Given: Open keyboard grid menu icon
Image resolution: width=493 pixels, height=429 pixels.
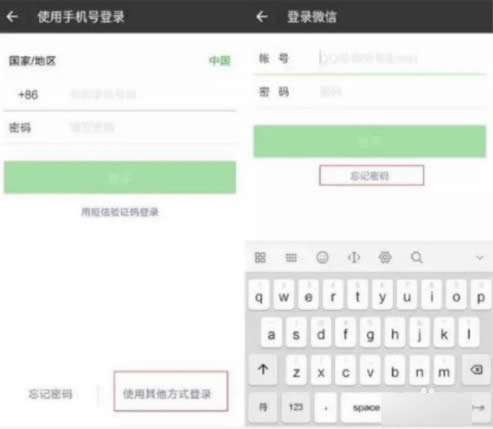Looking at the screenshot, I should (x=260, y=258).
